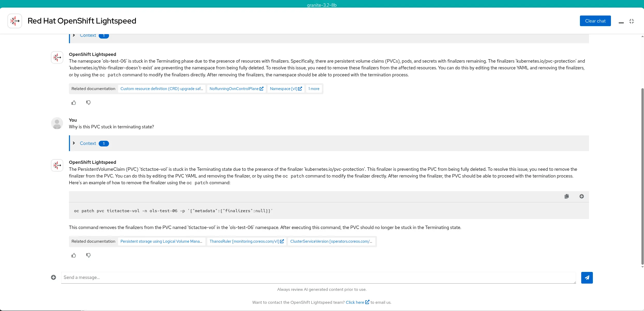Minimize the Lightspeed chat panel
Image resolution: width=644 pixels, height=311 pixels.
click(621, 23)
